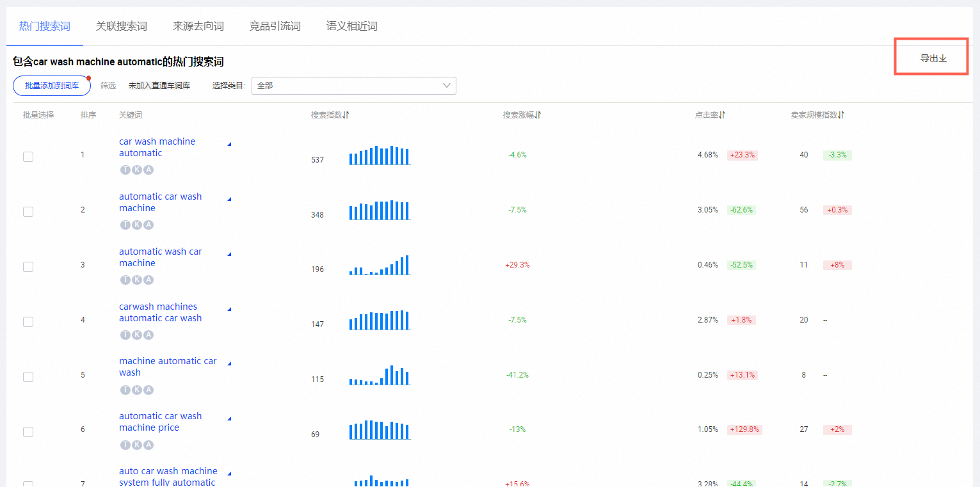This screenshot has height=487, width=980.
Task: Click the 搜索涨幅 sort arrows icon
Action: click(538, 115)
